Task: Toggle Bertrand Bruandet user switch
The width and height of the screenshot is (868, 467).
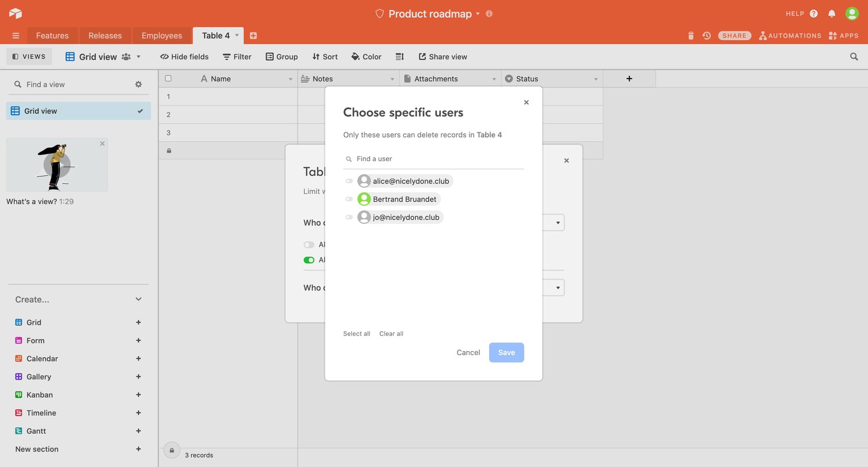Action: 349,199
